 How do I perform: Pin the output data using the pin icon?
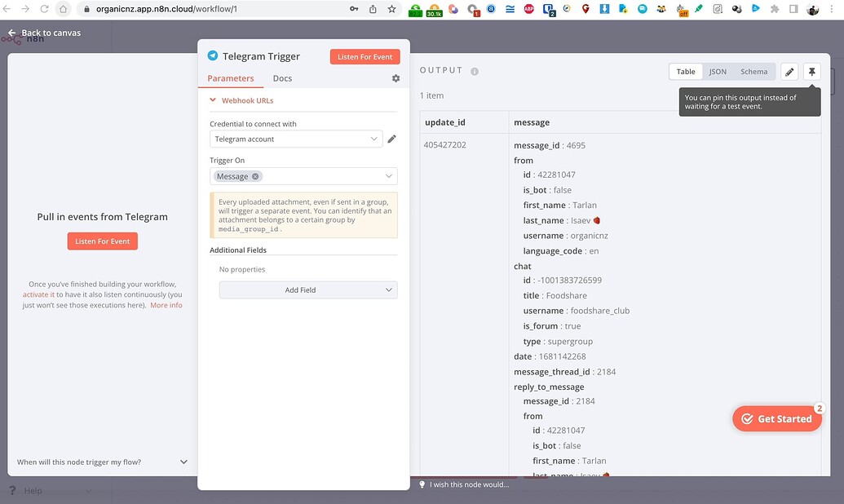pos(811,72)
